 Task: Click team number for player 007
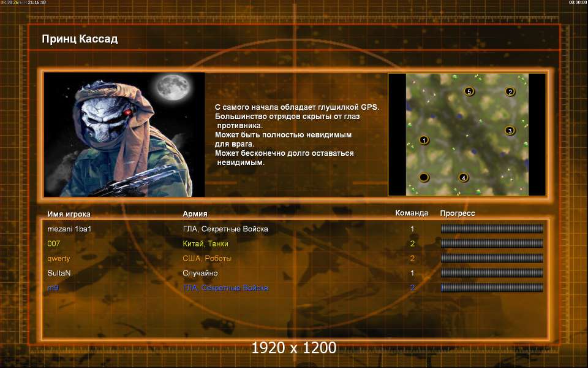[x=412, y=243]
